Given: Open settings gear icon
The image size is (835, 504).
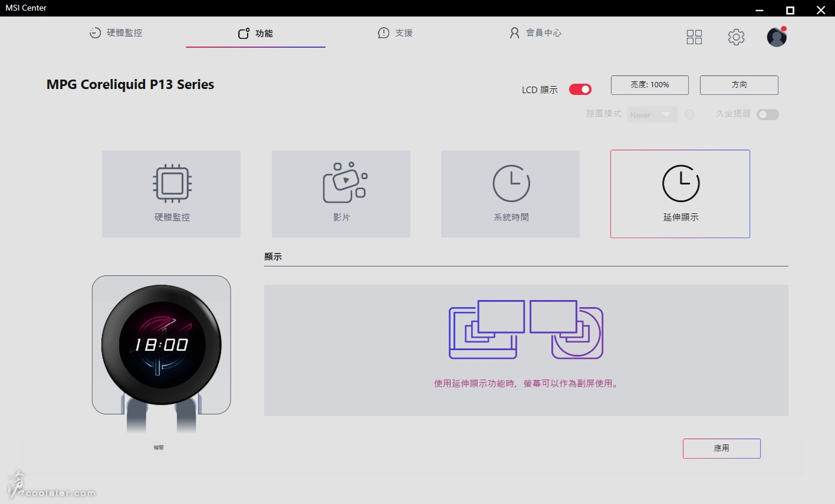Looking at the screenshot, I should 736,37.
